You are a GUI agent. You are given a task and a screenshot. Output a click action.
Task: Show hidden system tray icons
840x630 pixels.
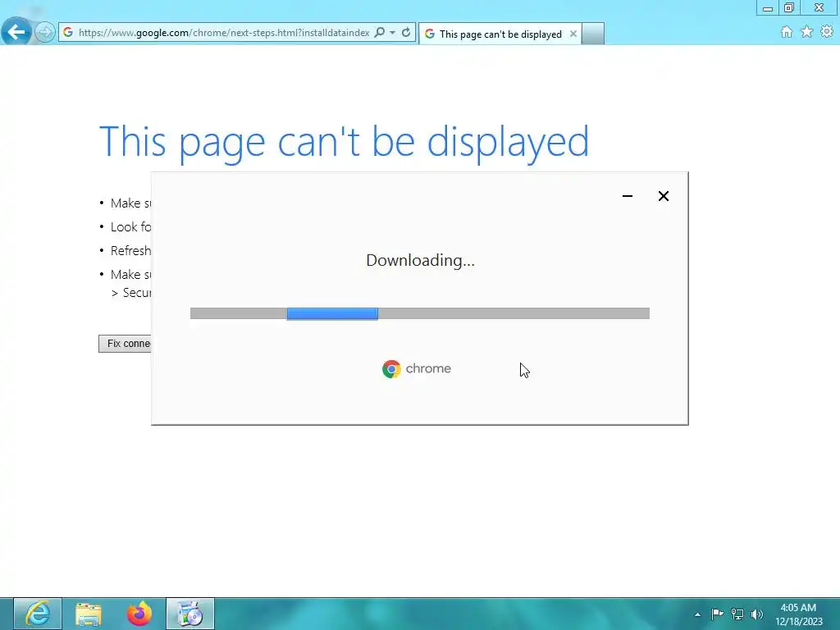(x=697, y=614)
